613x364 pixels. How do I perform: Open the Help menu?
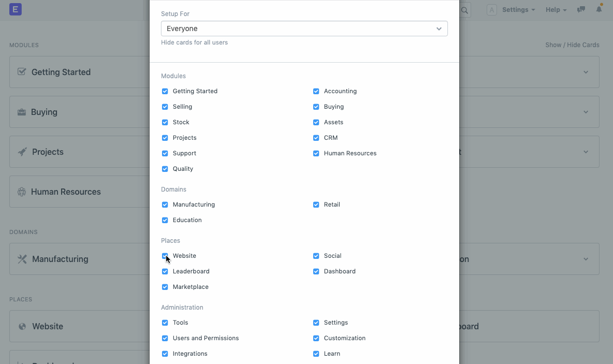click(556, 10)
